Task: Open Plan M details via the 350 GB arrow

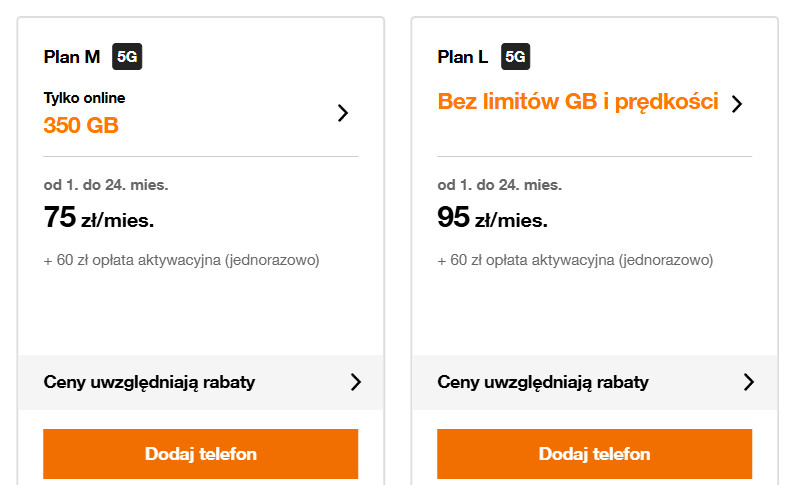Action: [x=343, y=113]
